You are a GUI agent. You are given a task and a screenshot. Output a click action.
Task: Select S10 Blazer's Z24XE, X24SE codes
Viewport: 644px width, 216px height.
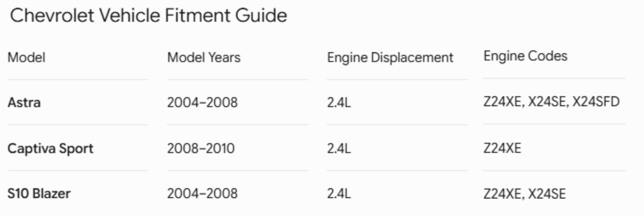(x=525, y=194)
